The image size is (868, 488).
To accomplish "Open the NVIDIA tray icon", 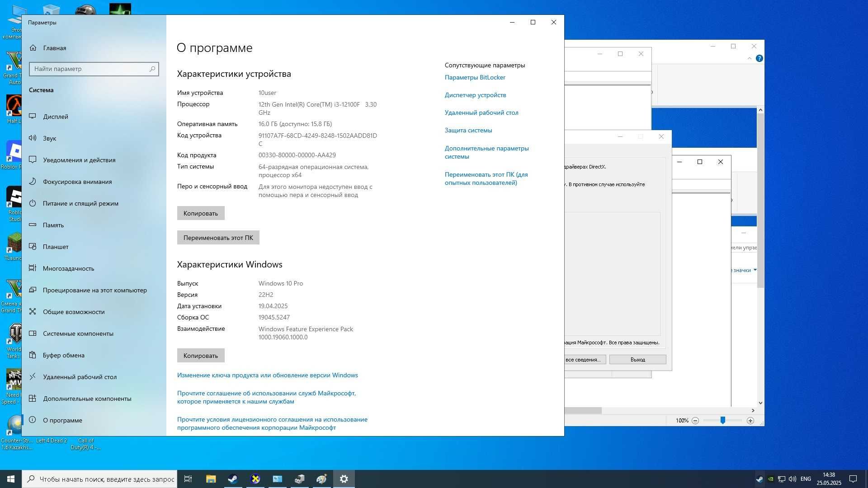I will 770,479.
